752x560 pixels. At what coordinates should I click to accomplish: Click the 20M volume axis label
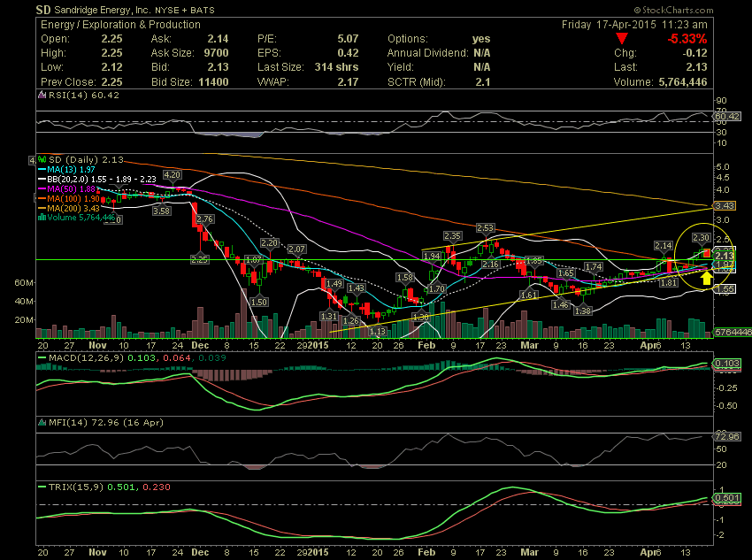pyautogui.click(x=24, y=319)
